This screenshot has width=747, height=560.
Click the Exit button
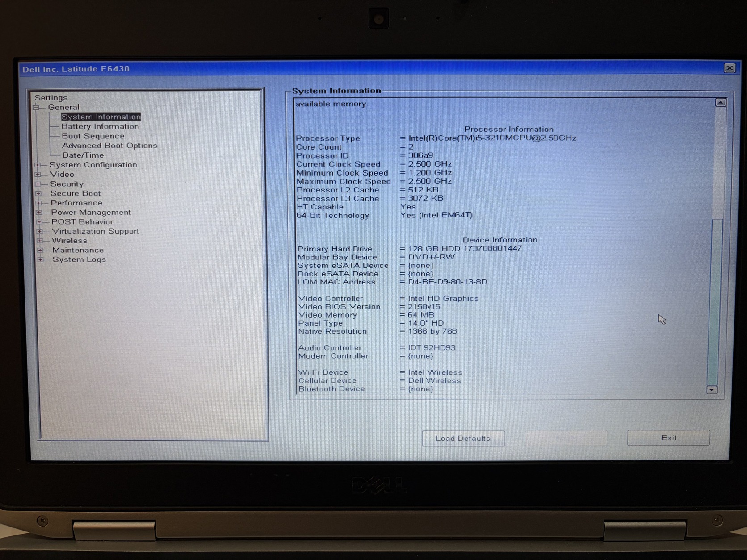click(668, 438)
